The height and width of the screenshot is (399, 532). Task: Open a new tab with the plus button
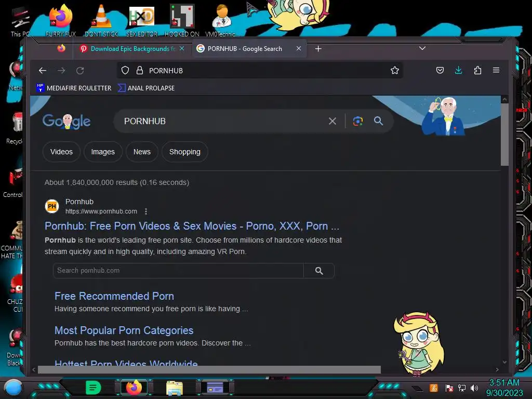[318, 49]
